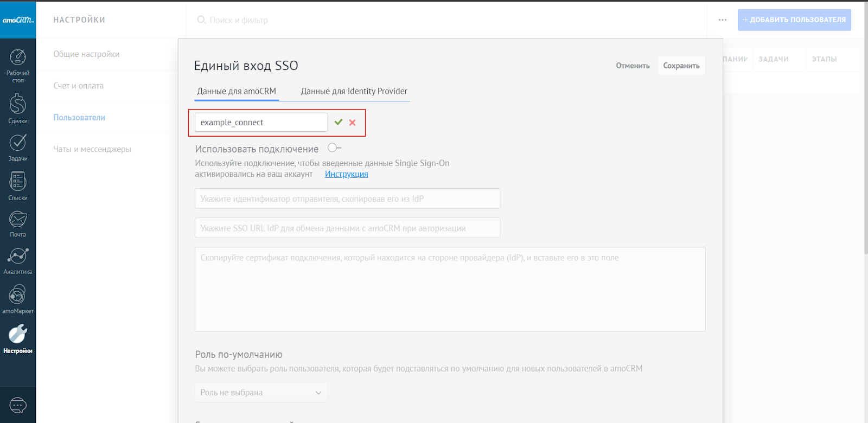
Task: Confirm connection name with green checkmark
Action: [x=339, y=123]
